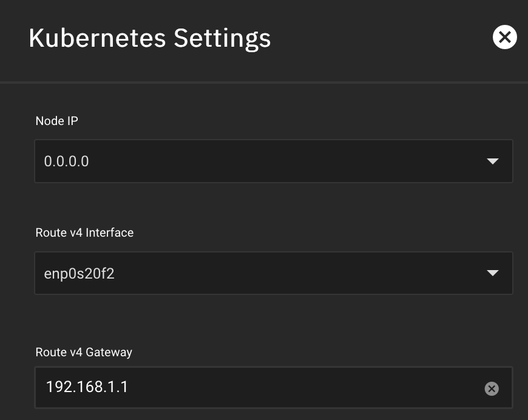The width and height of the screenshot is (528, 420).
Task: Choose the enp0s20f2 interface value
Action: [x=80, y=274]
